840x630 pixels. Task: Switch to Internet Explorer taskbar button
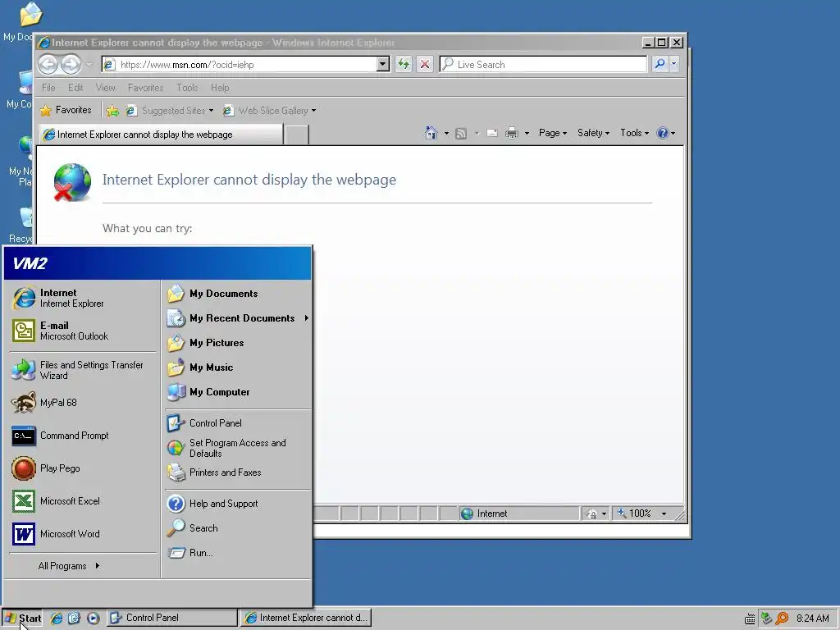point(306,618)
